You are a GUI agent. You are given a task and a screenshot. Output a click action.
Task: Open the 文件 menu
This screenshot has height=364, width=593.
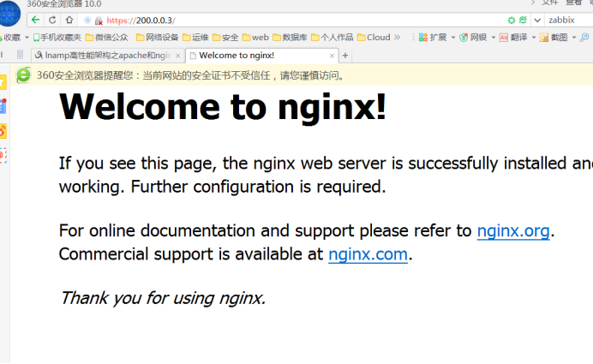tap(549, 3)
